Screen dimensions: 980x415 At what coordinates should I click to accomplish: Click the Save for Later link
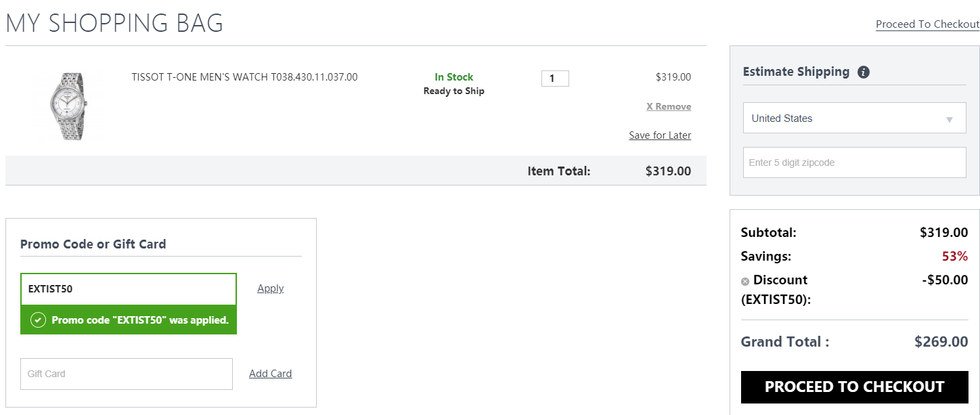pos(660,135)
